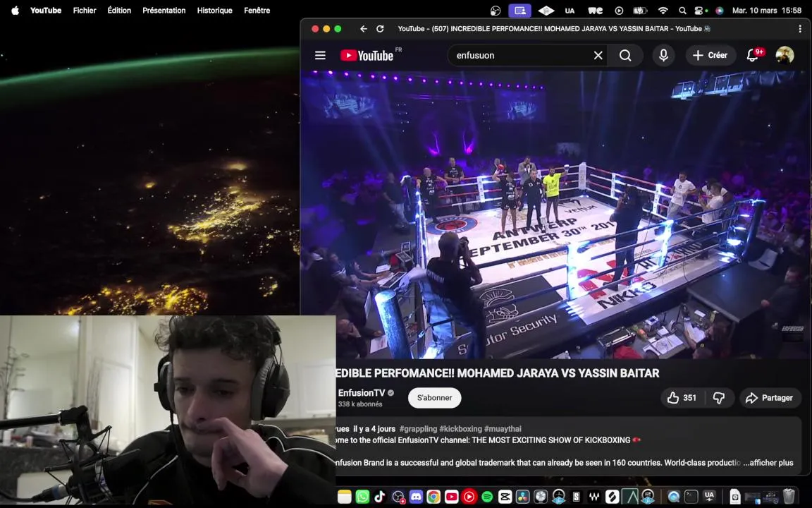Image resolution: width=812 pixels, height=508 pixels.
Task: Go back with the browser arrow
Action: click(364, 29)
